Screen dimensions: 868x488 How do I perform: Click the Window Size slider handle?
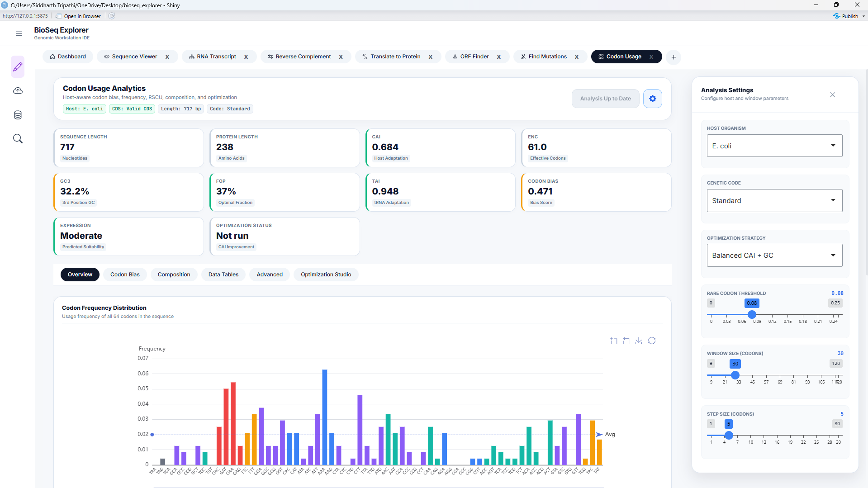(735, 375)
